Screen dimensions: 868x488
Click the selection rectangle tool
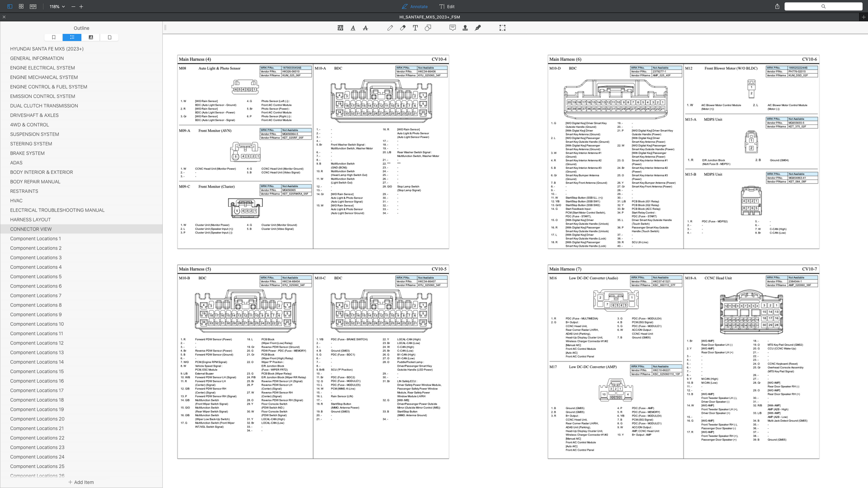pos(502,28)
